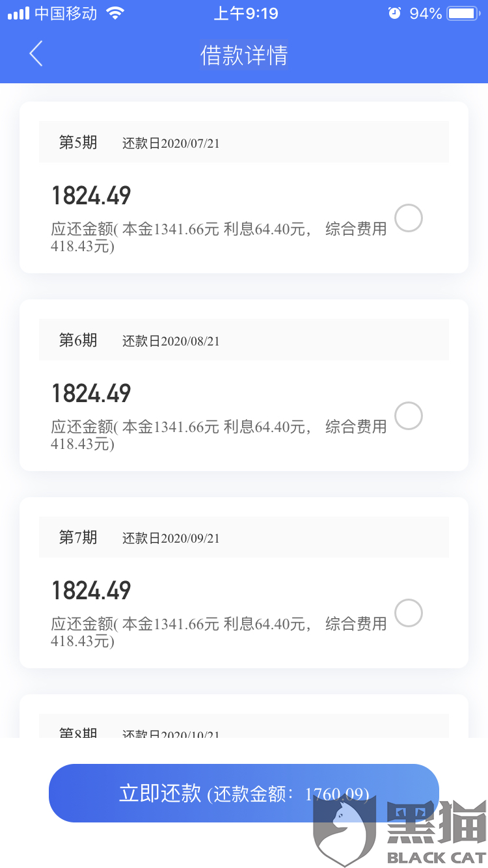Select the radio button for 第5期
488x868 pixels.
pos(409,218)
